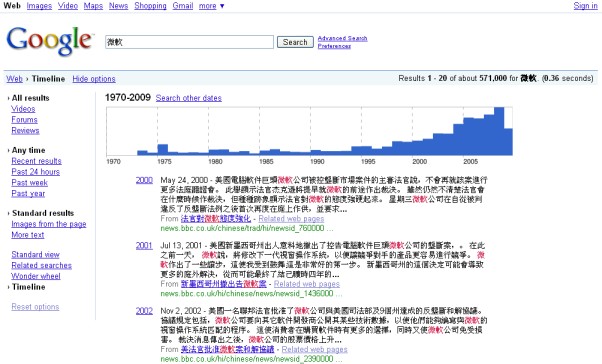Show Images from the page
This screenshot has width=602, height=364.
(x=49, y=224)
